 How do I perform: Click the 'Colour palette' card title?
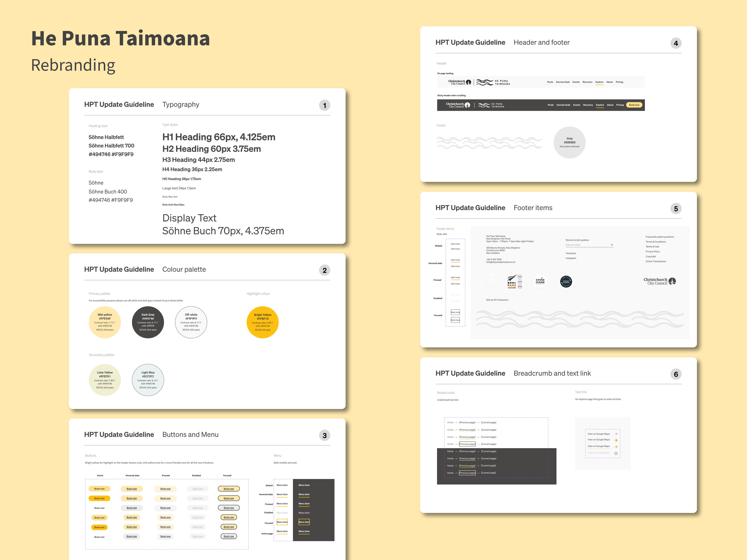184,269
